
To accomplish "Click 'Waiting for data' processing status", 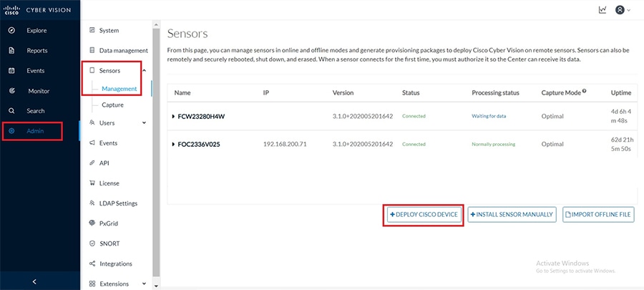I will [x=489, y=116].
